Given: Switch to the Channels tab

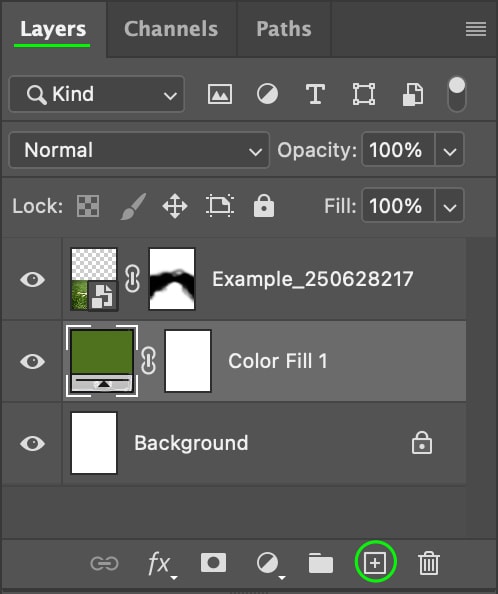Looking at the screenshot, I should click(171, 29).
